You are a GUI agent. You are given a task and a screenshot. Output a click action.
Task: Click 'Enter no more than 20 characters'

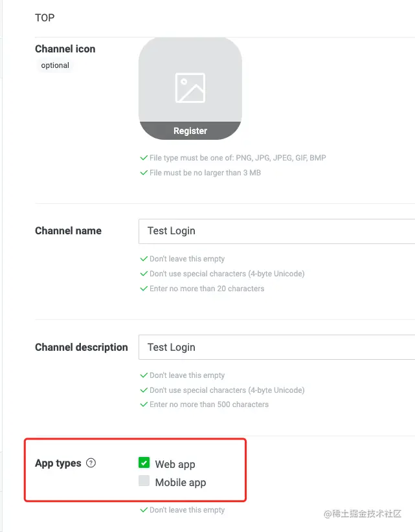pyautogui.click(x=207, y=289)
